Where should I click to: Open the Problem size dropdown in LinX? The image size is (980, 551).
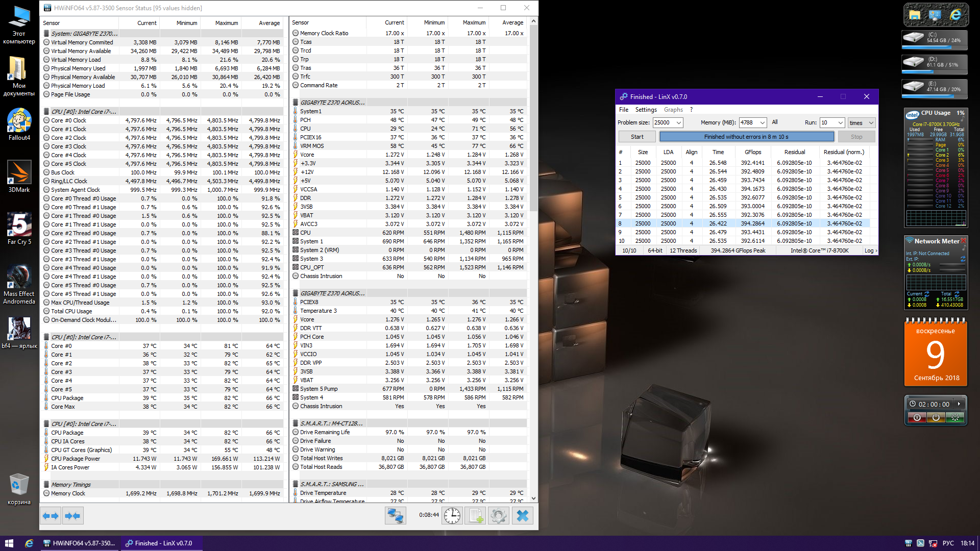click(678, 122)
